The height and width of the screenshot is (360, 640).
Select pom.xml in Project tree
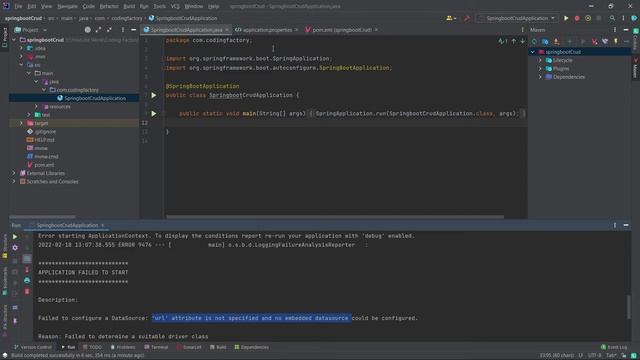[44, 165]
